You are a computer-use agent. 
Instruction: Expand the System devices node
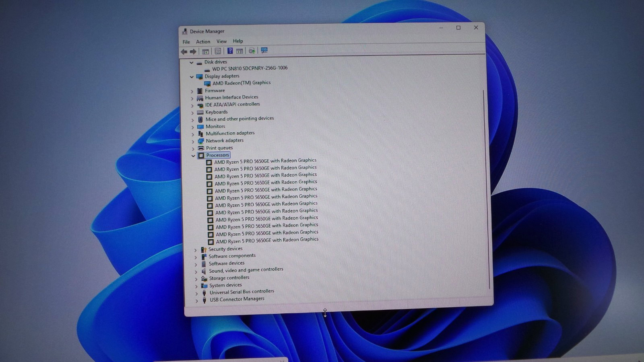(x=197, y=286)
